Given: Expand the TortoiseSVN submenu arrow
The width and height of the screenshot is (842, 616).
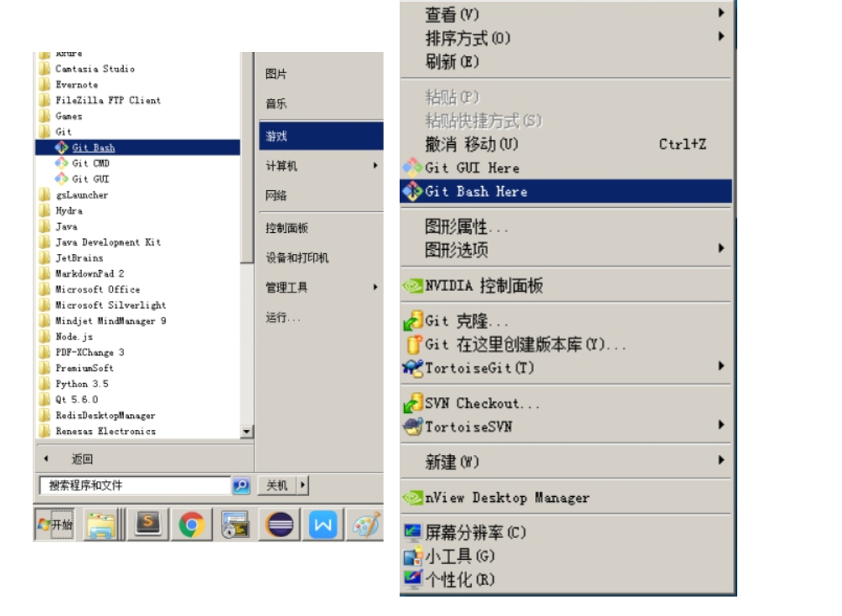Looking at the screenshot, I should tap(721, 425).
